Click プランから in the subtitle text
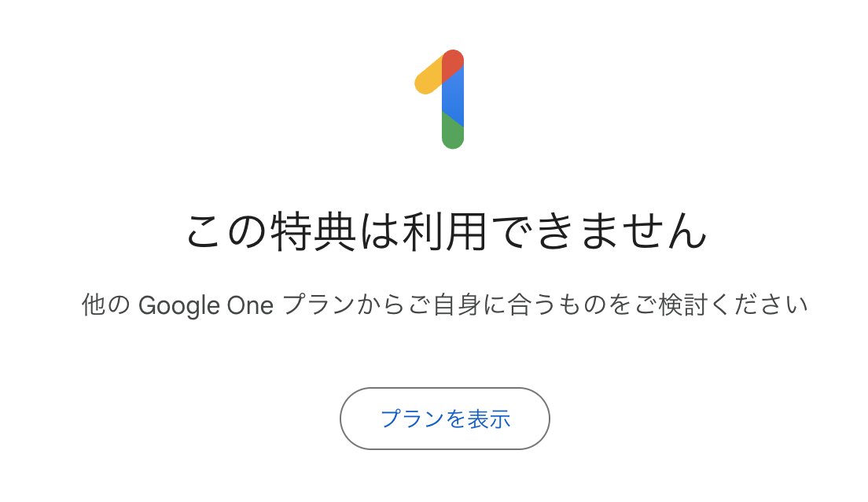 click(338, 305)
